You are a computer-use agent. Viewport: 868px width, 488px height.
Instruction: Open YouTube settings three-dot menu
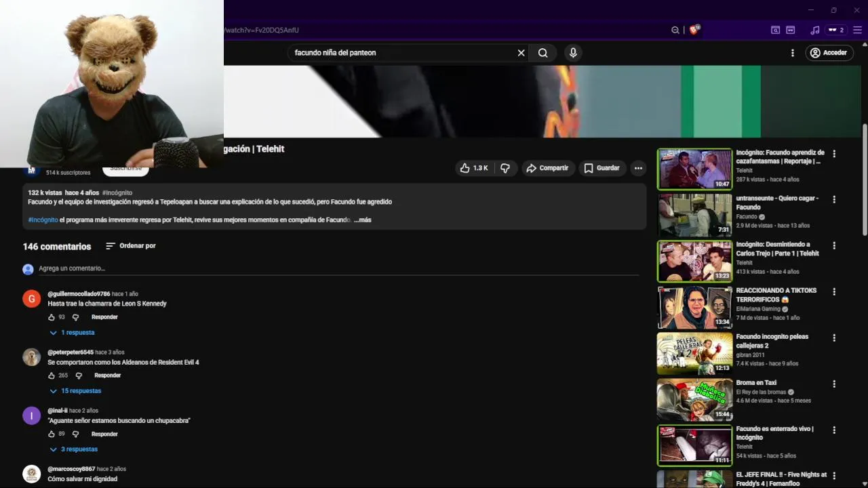(792, 53)
